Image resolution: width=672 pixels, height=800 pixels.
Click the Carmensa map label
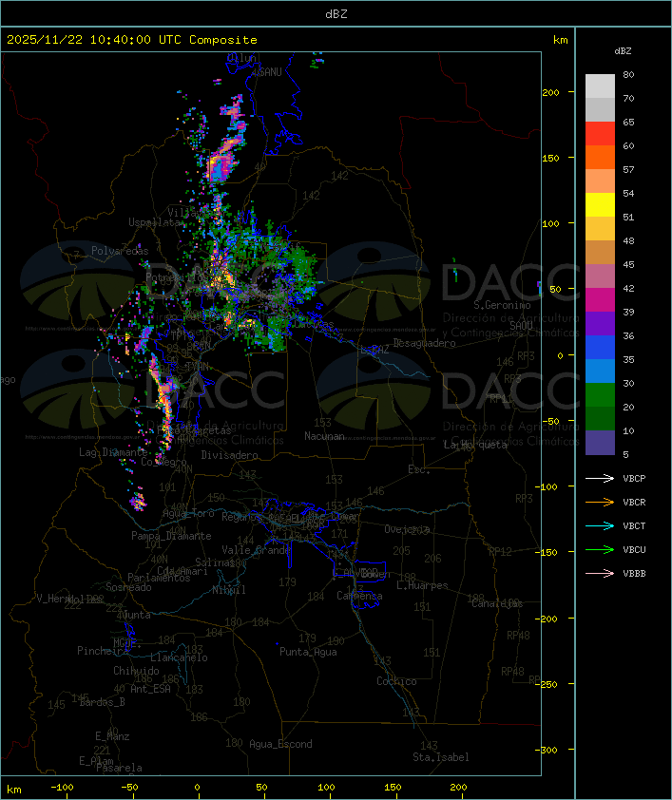click(x=359, y=596)
